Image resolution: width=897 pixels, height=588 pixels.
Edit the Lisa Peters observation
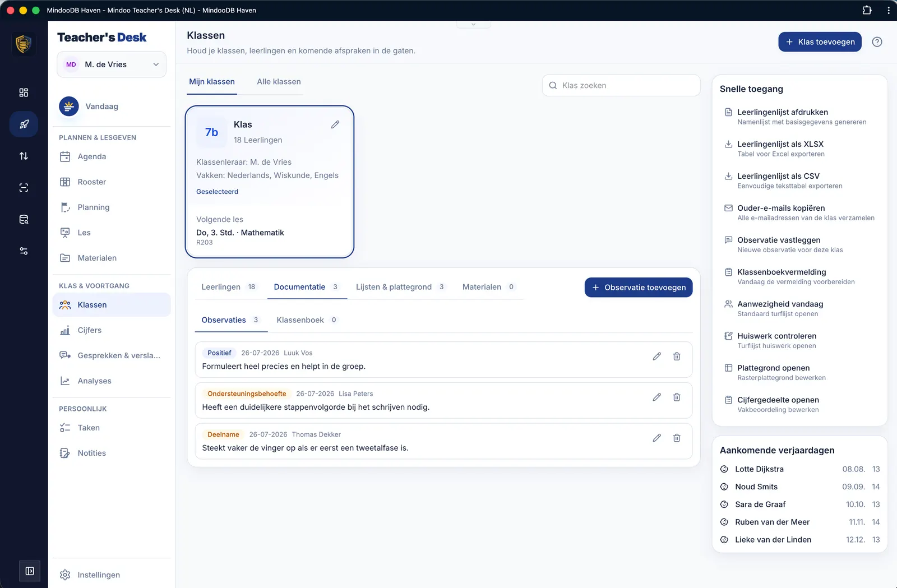[657, 397]
